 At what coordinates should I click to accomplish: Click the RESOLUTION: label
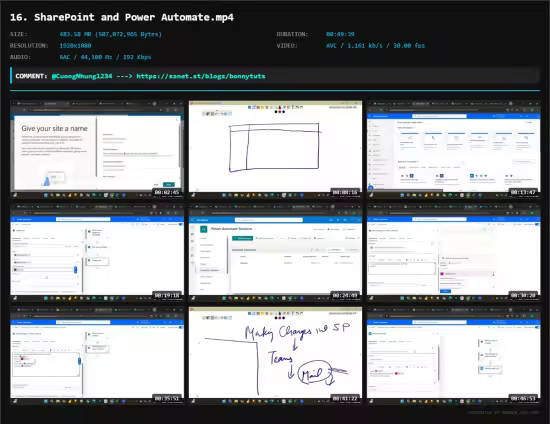click(29, 46)
